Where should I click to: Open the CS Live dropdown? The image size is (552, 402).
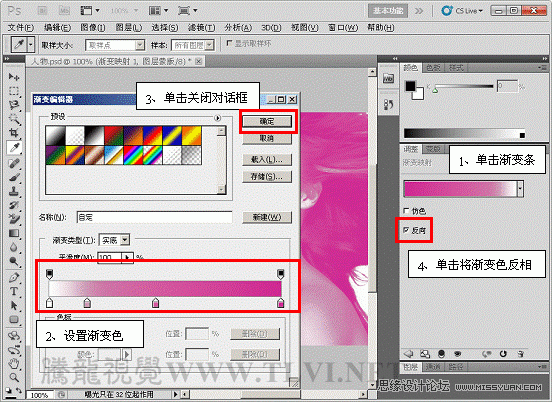coord(463,11)
